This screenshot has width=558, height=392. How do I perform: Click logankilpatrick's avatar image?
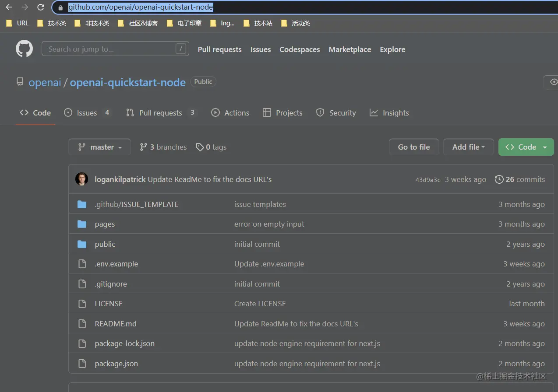(x=82, y=179)
